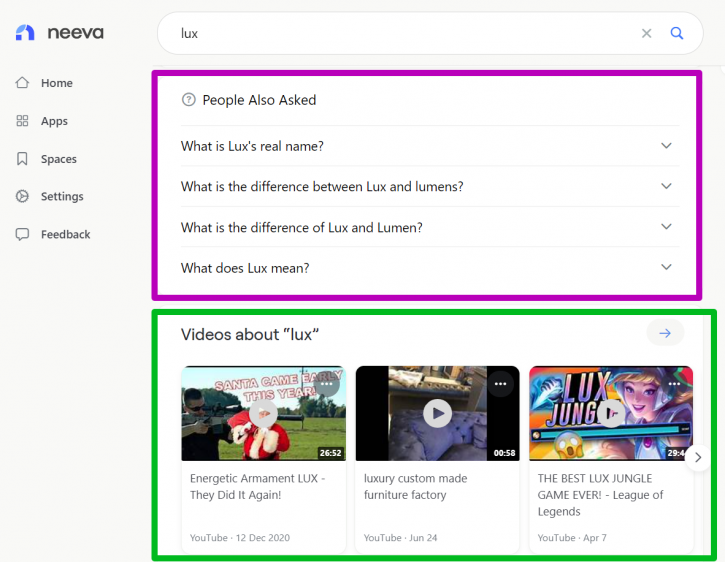The image size is (725, 562).
Task: Click the 26:52 duration badge
Action: click(x=331, y=453)
